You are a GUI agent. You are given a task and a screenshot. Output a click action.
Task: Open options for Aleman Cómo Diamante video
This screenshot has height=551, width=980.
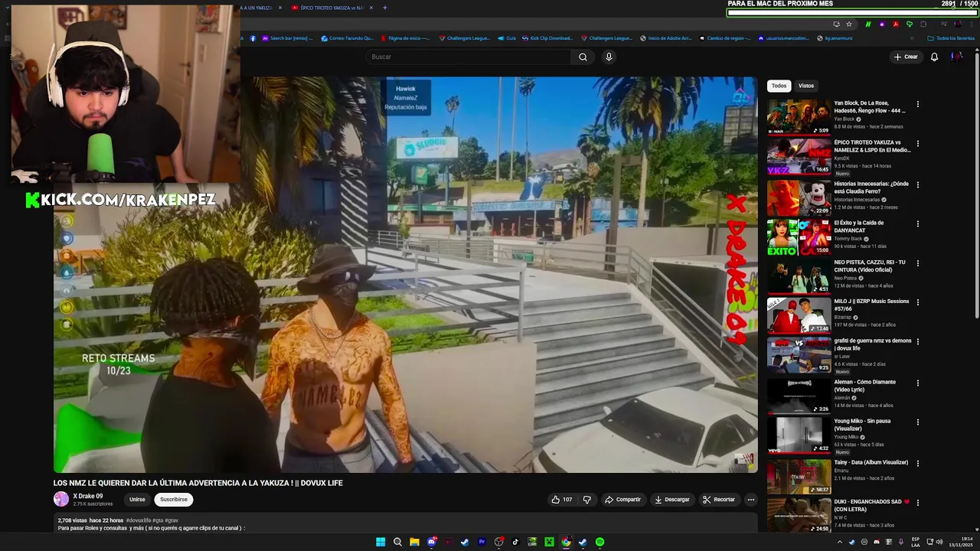click(917, 383)
